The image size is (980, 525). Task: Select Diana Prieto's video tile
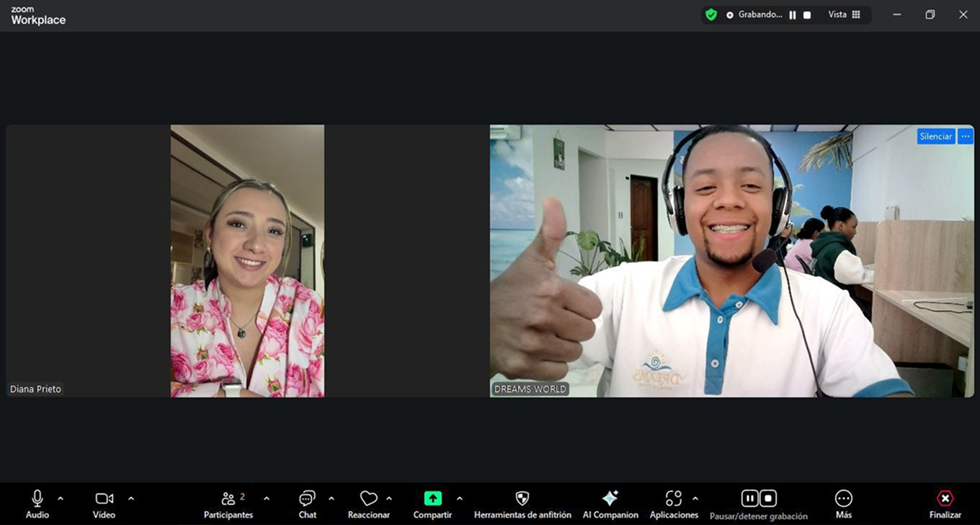point(247,261)
